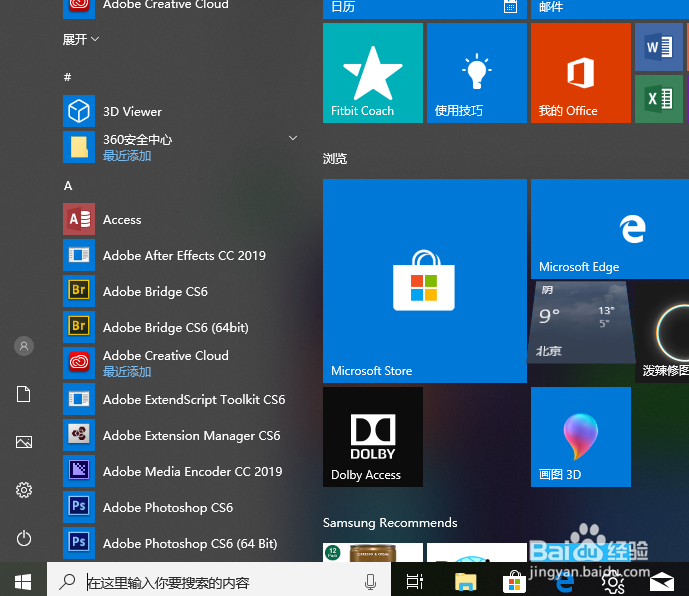Click the microphone icon in search box

370,582
